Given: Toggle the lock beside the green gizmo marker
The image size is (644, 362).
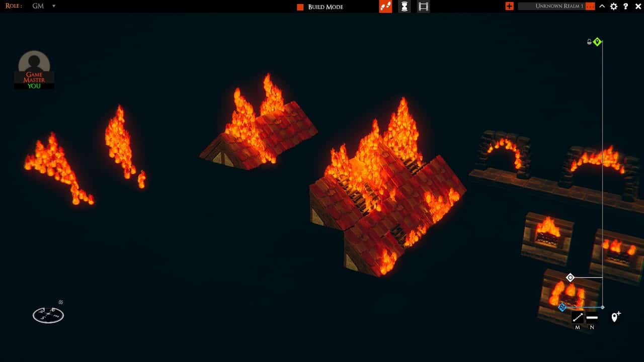Looking at the screenshot, I should [x=589, y=42].
